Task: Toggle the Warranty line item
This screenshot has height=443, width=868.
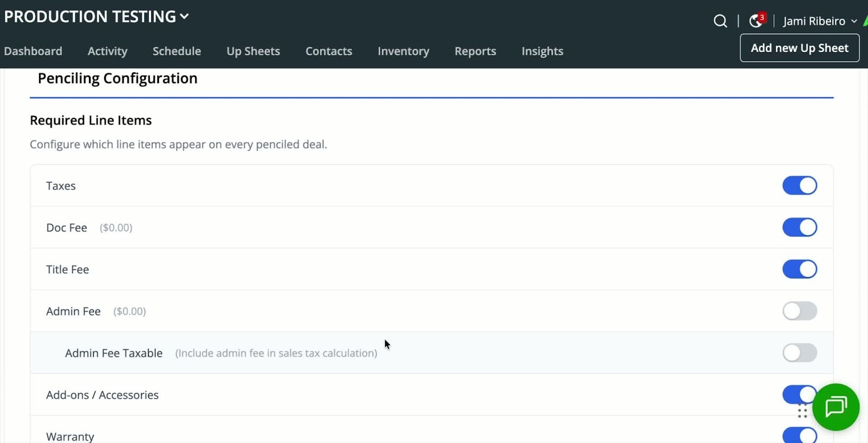Action: point(799,435)
